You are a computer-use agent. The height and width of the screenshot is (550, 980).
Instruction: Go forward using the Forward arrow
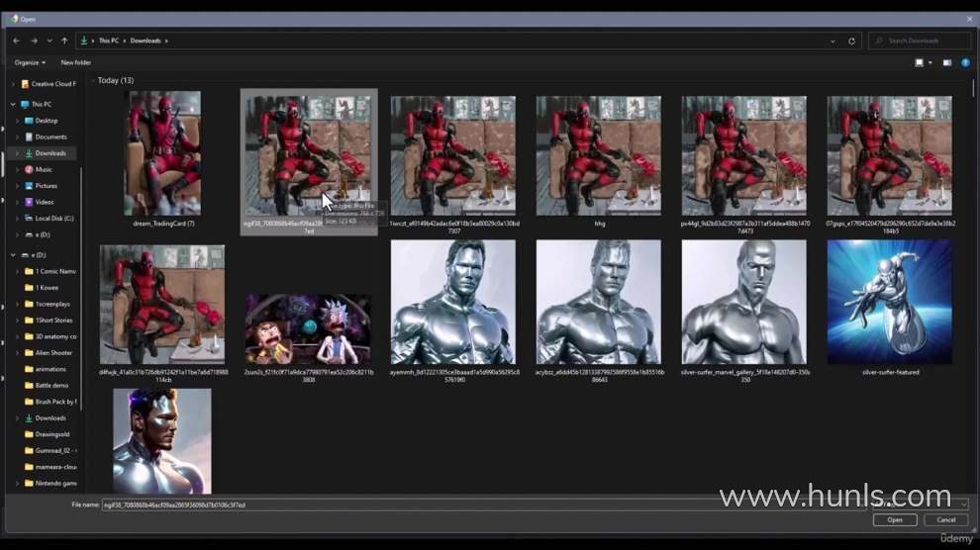tap(34, 41)
